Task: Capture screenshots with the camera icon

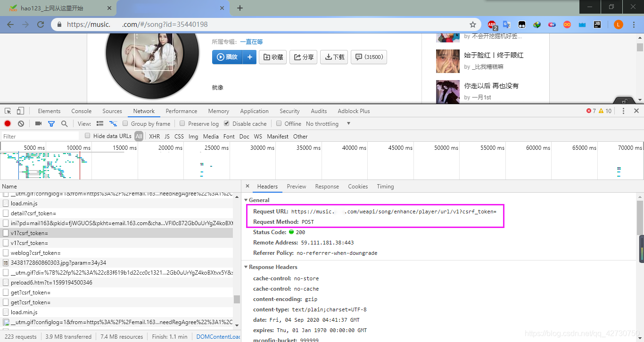Action: (x=39, y=123)
